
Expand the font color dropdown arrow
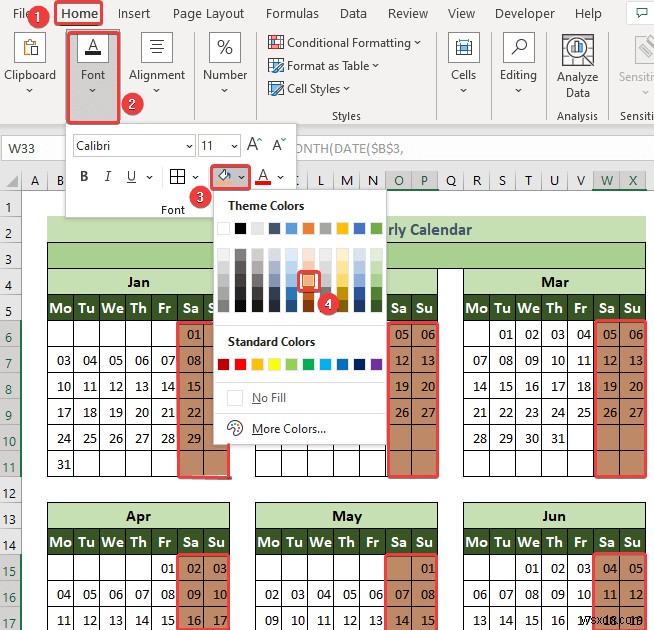[x=281, y=177]
